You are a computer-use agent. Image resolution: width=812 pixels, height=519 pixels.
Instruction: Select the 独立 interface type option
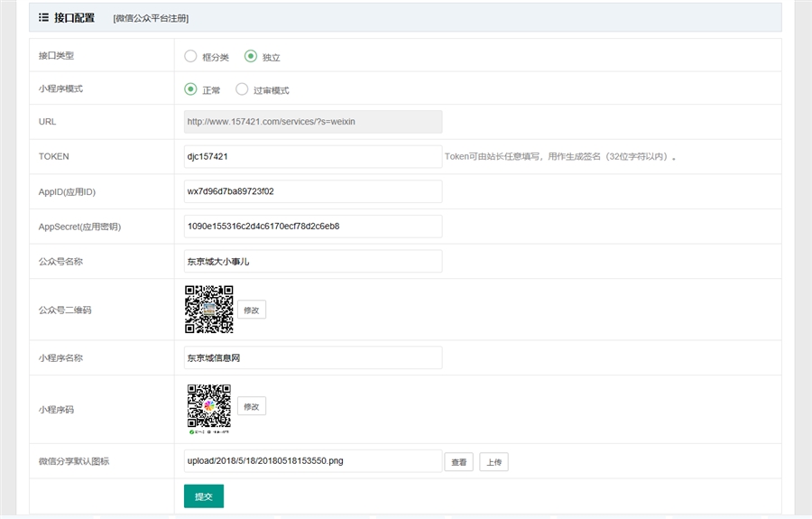point(251,56)
